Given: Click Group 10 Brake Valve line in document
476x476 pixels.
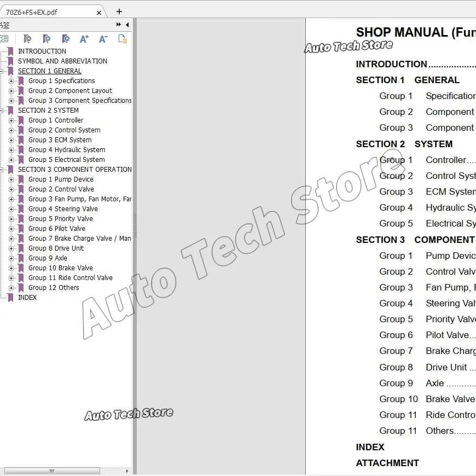Looking at the screenshot, I should (427, 399).
